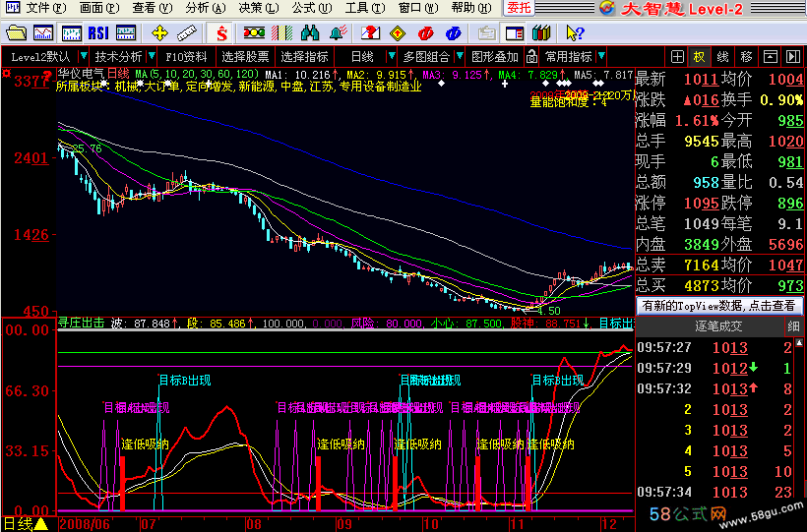
Task: Click the skip-to-end icon in top-right bar
Action: pyautogui.click(x=793, y=57)
